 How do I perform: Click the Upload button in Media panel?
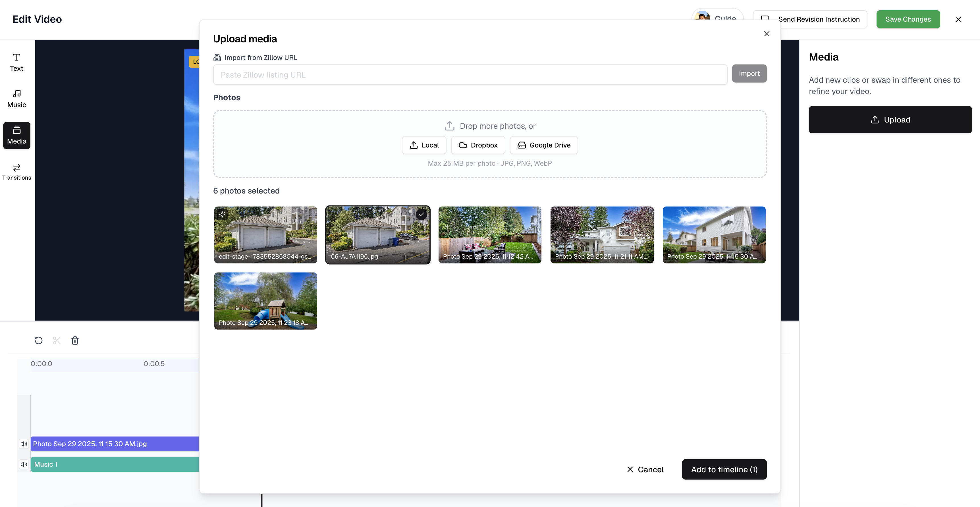[x=890, y=120]
